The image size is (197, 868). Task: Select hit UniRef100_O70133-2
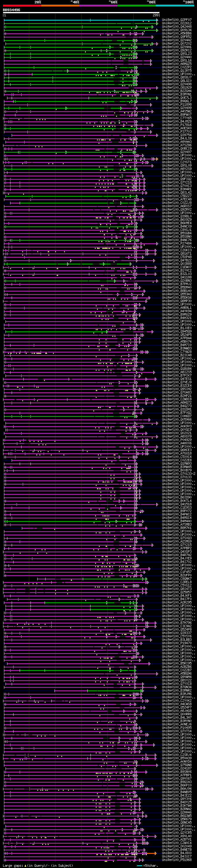(179, 474)
